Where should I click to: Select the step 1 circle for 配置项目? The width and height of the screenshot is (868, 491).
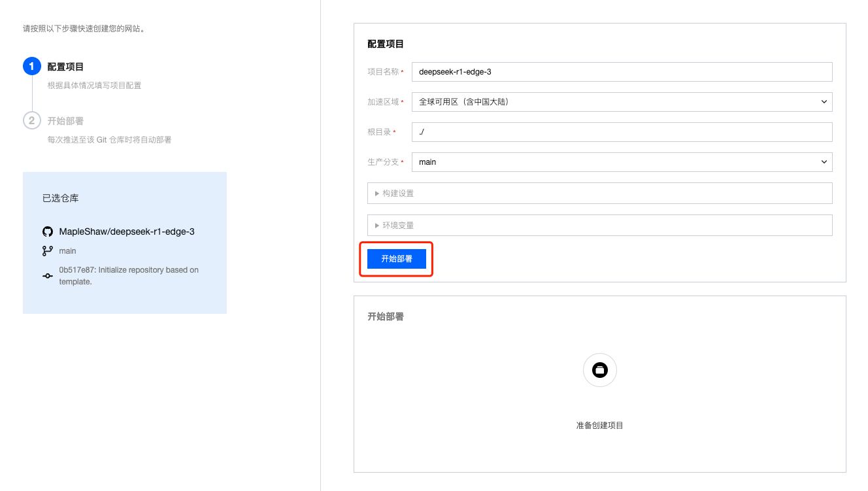31,66
